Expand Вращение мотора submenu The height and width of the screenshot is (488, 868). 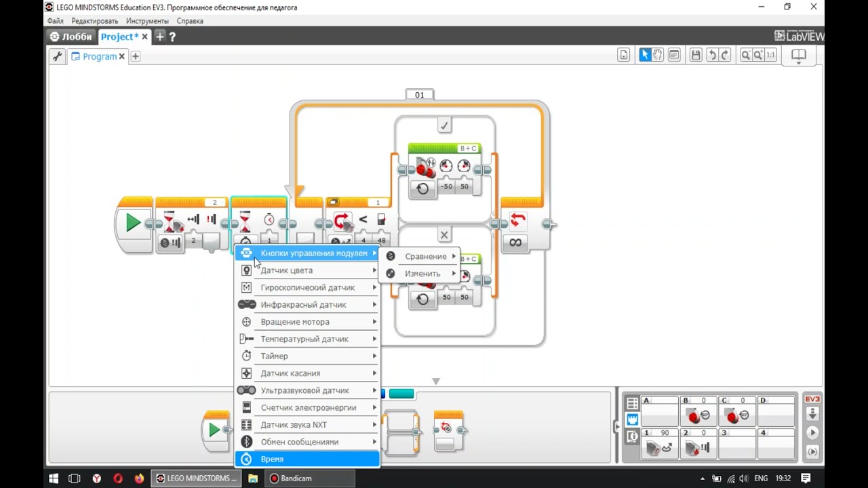(307, 322)
